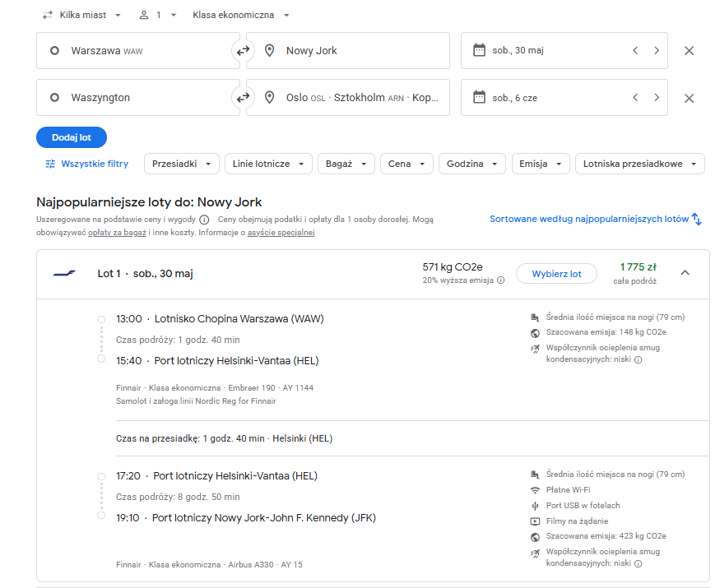Viewport: 720px width, 588px height.
Task: Click the Waszyngton origin field
Action: [x=137, y=97]
